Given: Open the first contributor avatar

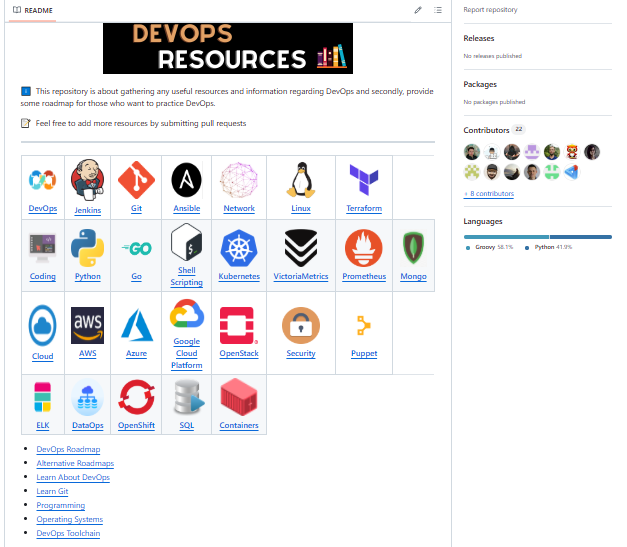Looking at the screenshot, I should pos(472,152).
